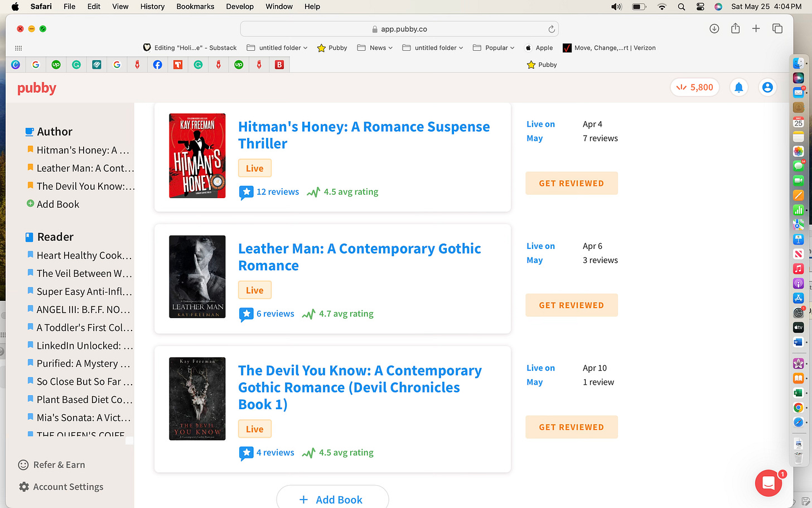Expand the Popular bookmarks folder
Screen dimensions: 812x508
[x=494, y=48]
